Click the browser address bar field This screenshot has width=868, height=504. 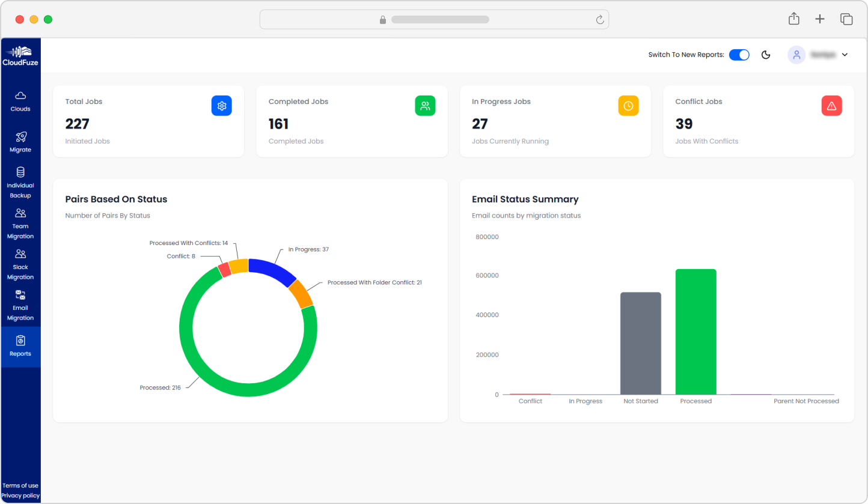[x=434, y=19]
